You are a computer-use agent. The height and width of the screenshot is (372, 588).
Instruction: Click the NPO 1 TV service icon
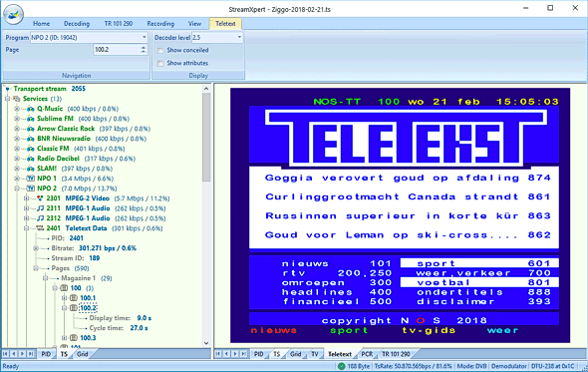click(31, 179)
